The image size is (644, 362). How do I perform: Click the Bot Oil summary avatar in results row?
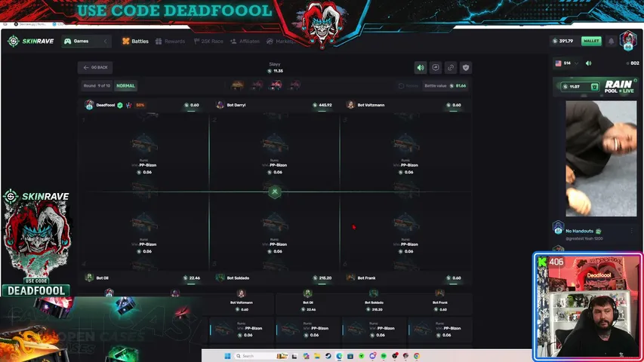(307, 293)
